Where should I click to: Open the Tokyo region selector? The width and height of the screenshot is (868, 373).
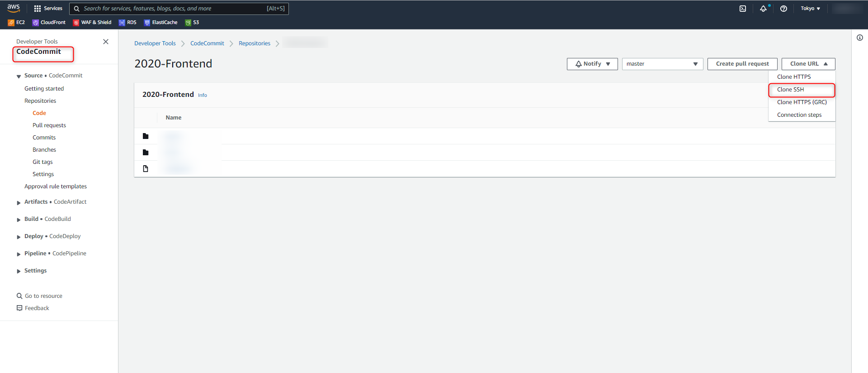tap(810, 9)
